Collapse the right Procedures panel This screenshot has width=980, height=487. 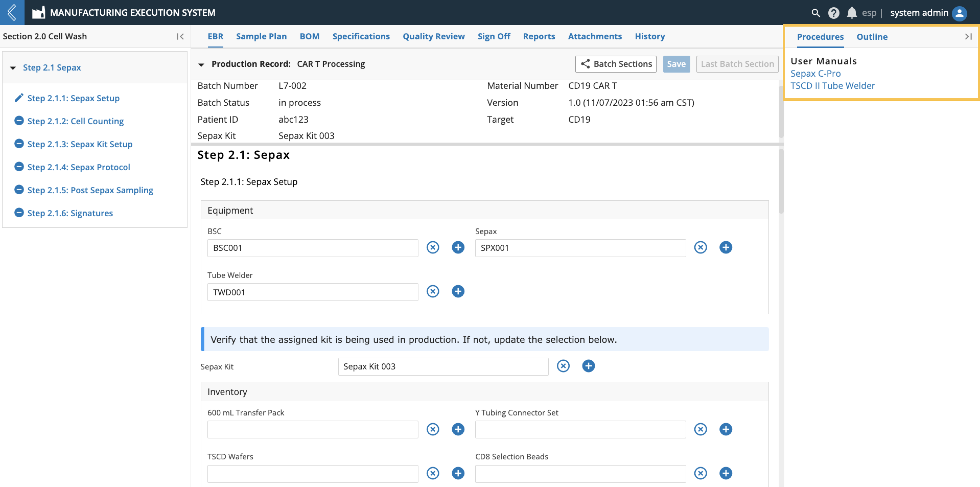[x=968, y=37]
